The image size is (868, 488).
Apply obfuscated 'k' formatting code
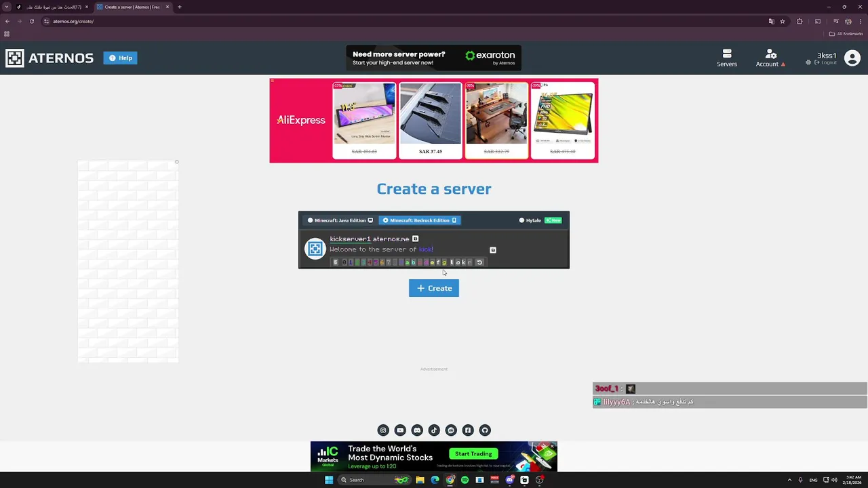pyautogui.click(x=464, y=262)
